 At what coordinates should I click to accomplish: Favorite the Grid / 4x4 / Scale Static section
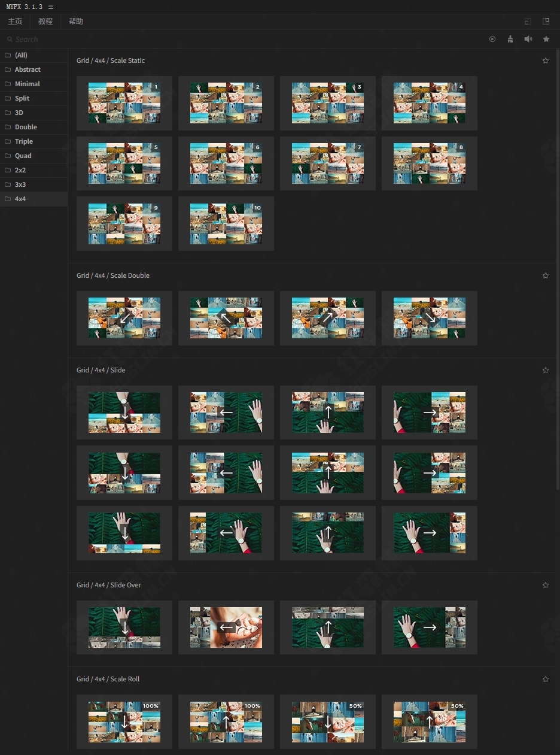coord(545,60)
